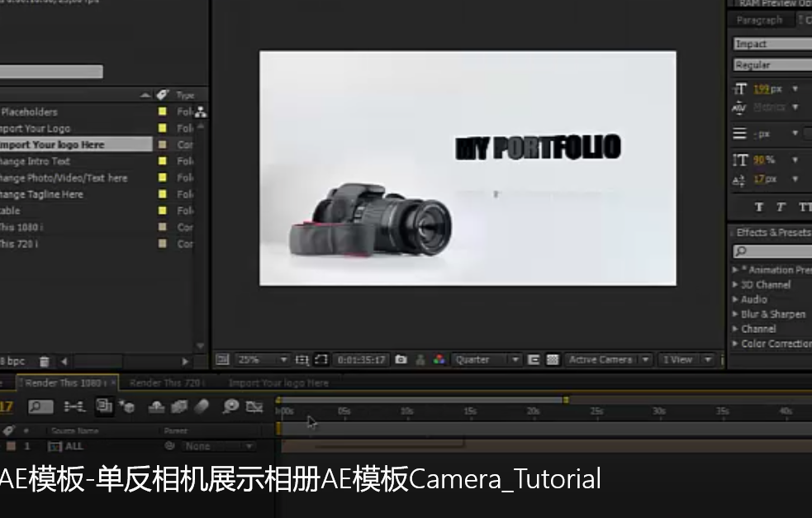
Task: Enable Motion Blur switch in timeline
Action: (202, 406)
